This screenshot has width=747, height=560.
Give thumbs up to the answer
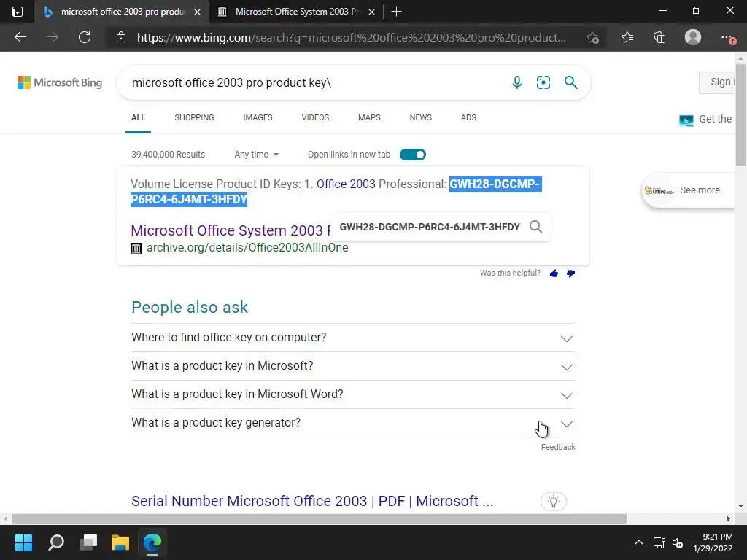(554, 273)
